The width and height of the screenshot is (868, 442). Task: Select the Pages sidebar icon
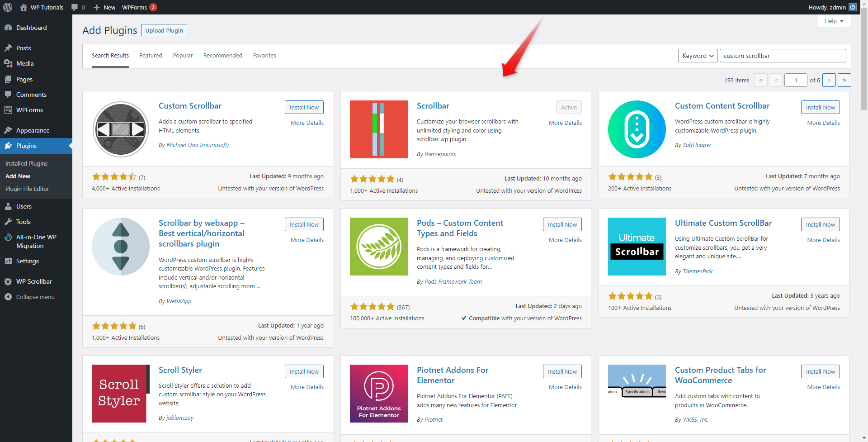click(9, 79)
